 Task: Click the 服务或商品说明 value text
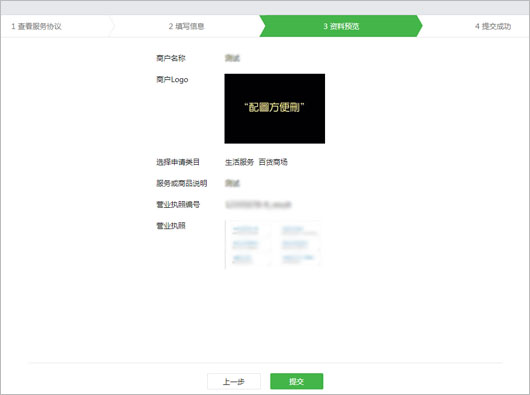tap(232, 183)
